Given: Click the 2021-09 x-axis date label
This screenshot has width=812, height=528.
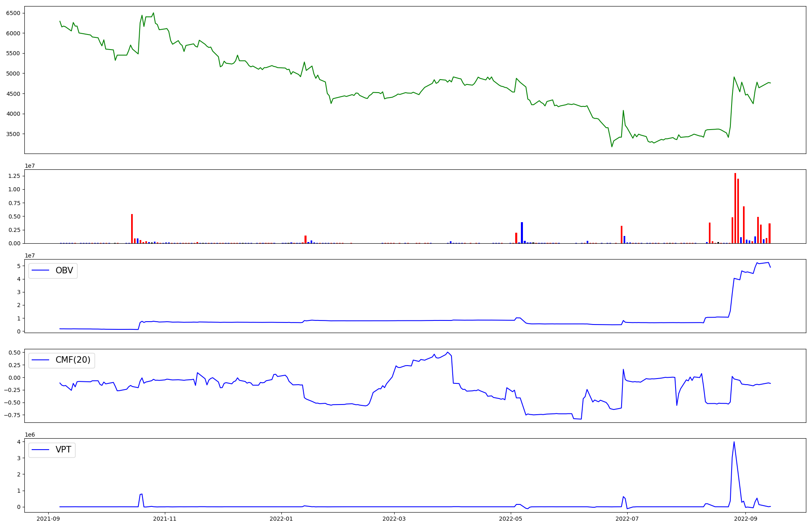Looking at the screenshot, I should coord(49,519).
